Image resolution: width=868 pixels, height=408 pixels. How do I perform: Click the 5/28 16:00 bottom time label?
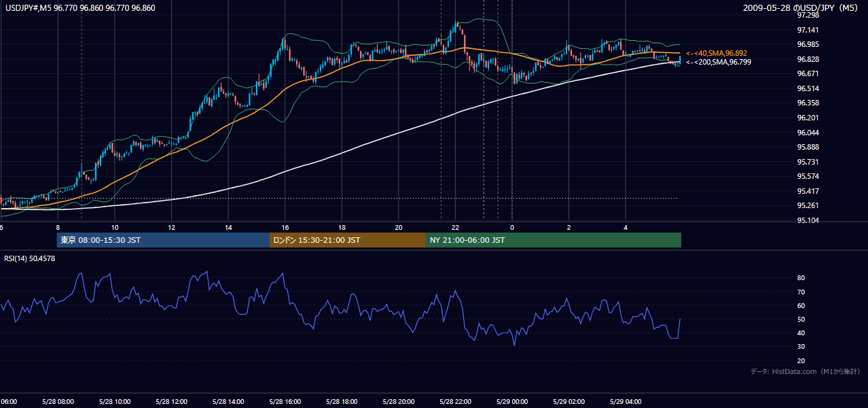285,402
